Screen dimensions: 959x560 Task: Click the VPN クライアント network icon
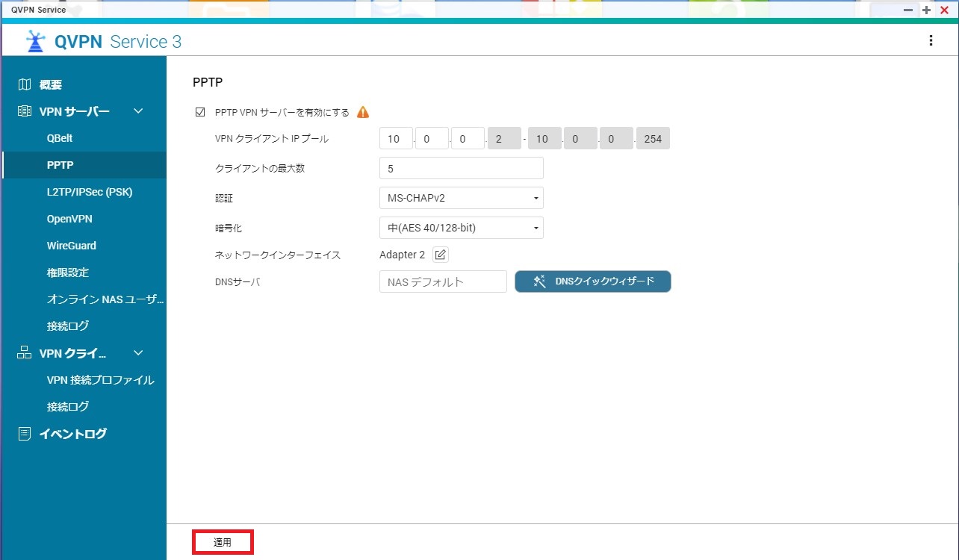[25, 353]
